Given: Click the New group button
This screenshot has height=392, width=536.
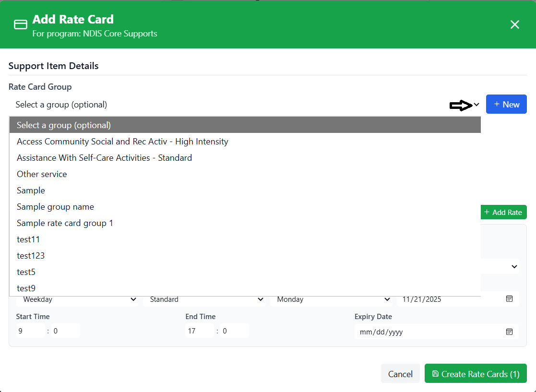Looking at the screenshot, I should coord(506,104).
